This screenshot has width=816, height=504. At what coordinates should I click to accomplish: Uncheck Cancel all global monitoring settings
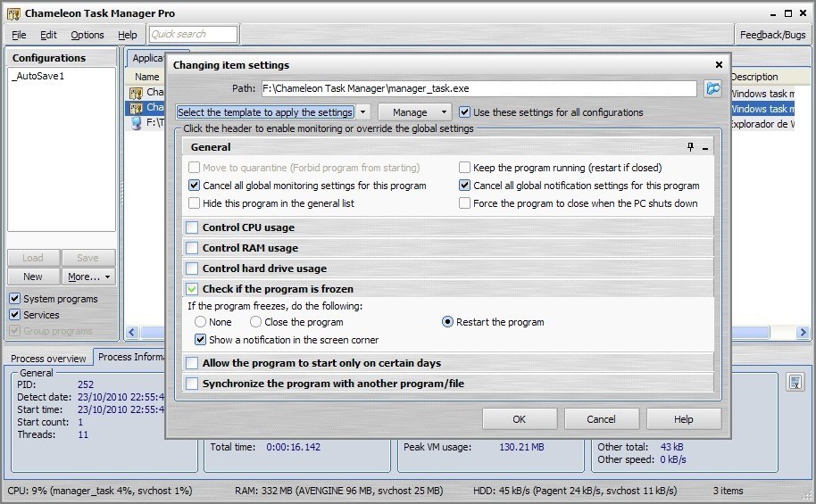click(194, 186)
